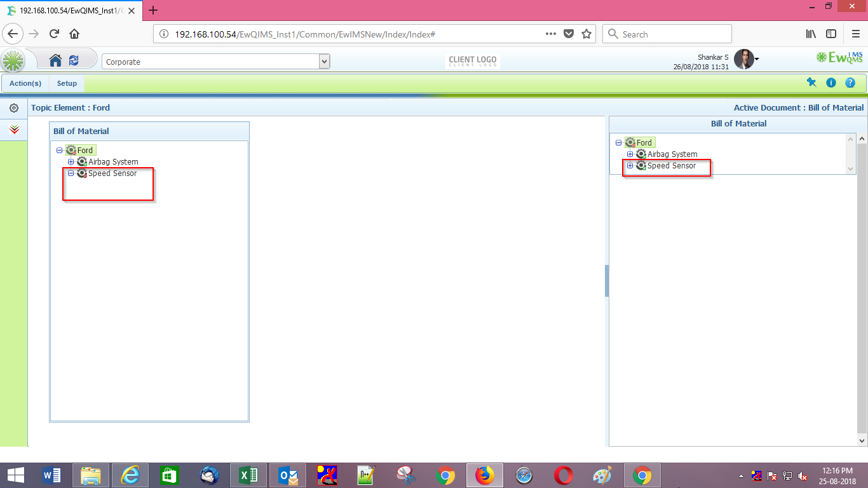868x488 pixels.
Task: Expand Speed Sensor in right panel
Action: pos(630,166)
